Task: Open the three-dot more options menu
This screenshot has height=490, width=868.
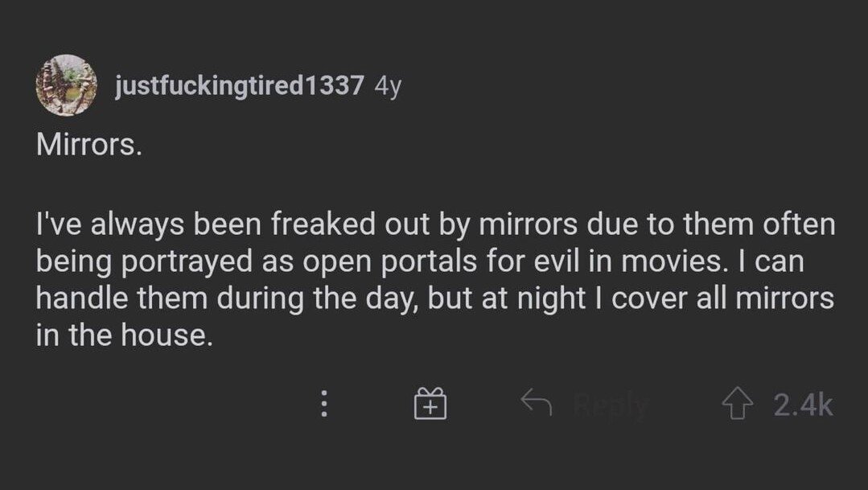Action: [x=324, y=403]
